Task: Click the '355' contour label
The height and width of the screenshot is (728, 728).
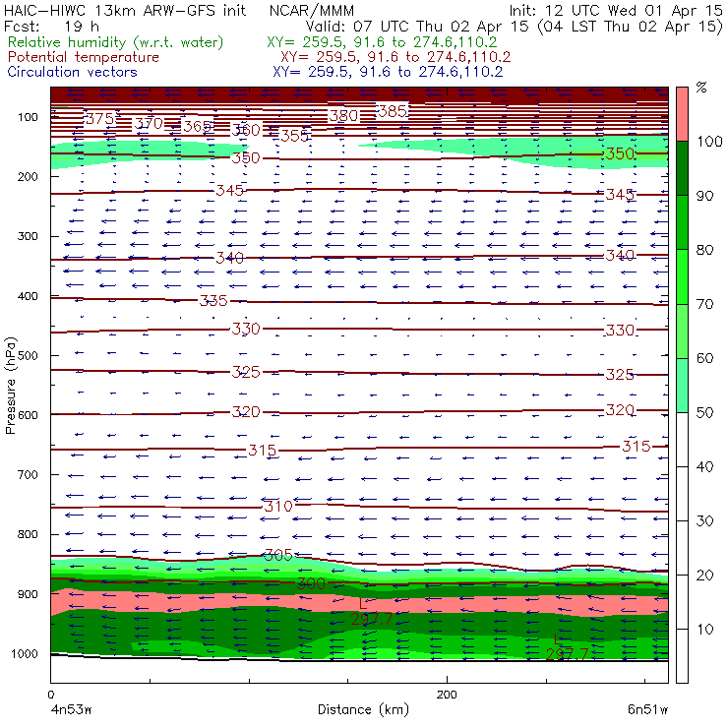Action: (x=295, y=136)
